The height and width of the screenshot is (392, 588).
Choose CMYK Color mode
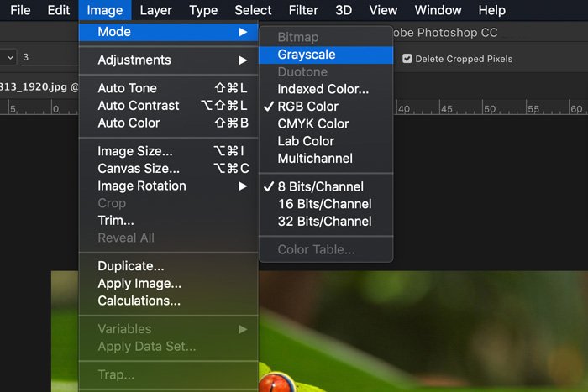313,123
